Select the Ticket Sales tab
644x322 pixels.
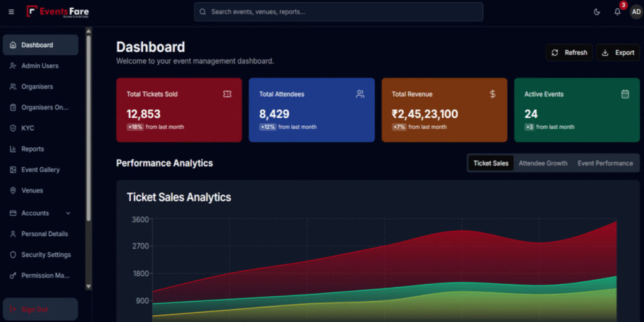(491, 164)
